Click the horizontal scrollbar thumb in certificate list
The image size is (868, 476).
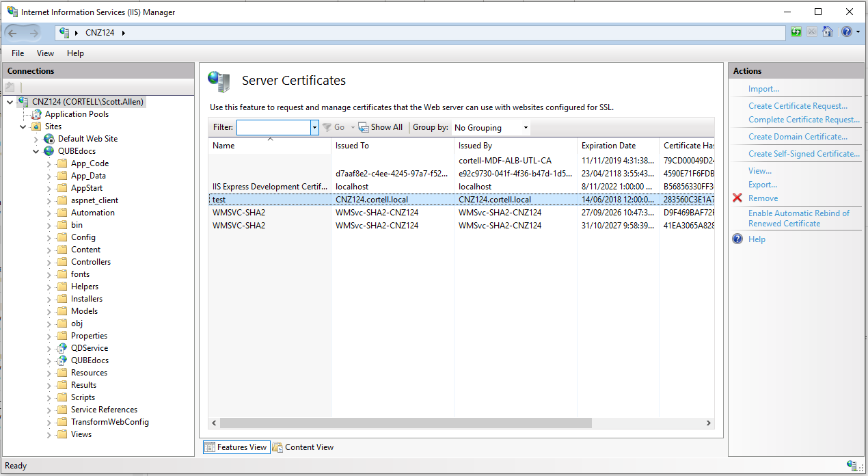[x=405, y=423]
